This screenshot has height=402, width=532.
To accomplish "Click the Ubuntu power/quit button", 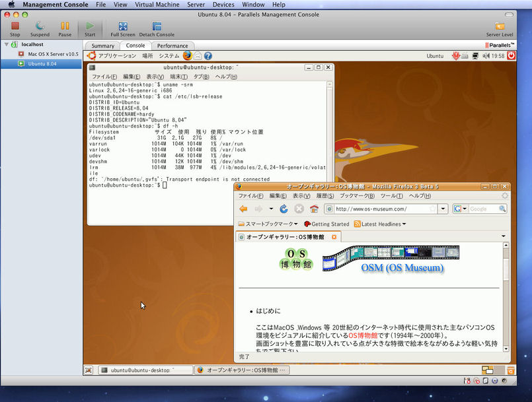I will coord(511,55).
